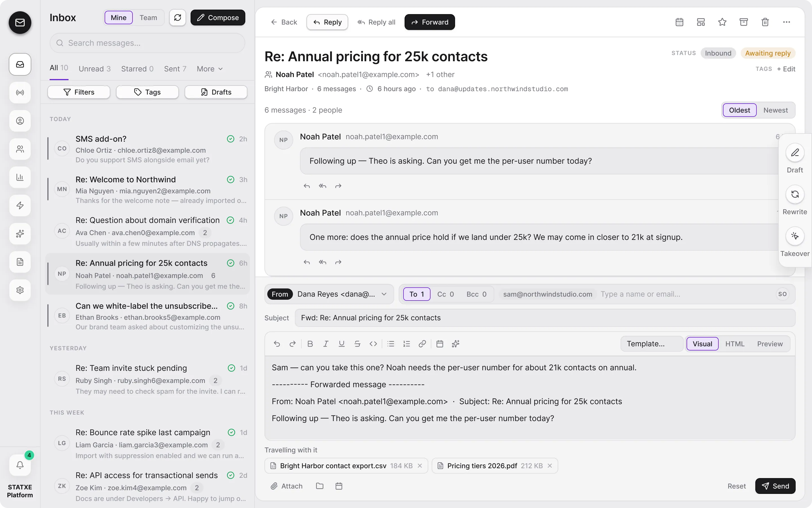
Task: Sort messages by Newest
Action: click(775, 110)
